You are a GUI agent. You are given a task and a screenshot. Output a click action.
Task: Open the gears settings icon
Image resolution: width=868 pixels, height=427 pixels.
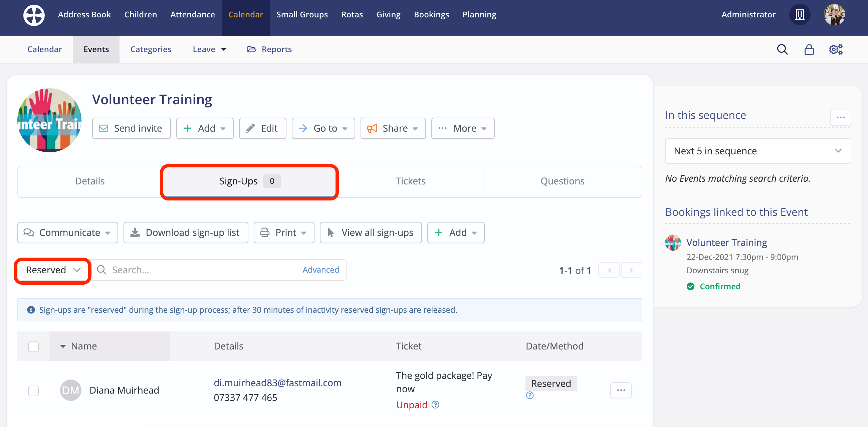tap(836, 49)
